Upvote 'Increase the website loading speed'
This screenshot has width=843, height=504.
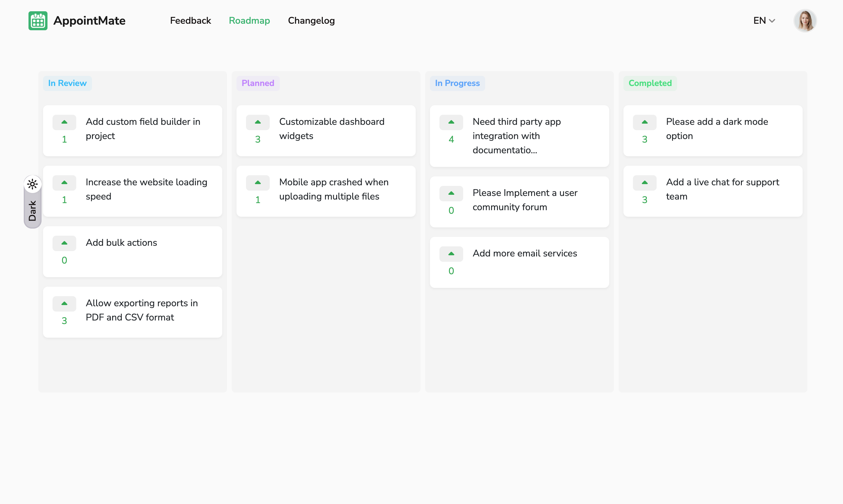[x=64, y=183]
